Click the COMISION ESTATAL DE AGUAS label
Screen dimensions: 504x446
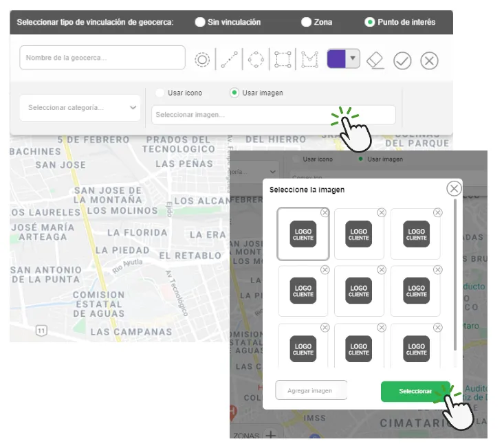pos(99,304)
